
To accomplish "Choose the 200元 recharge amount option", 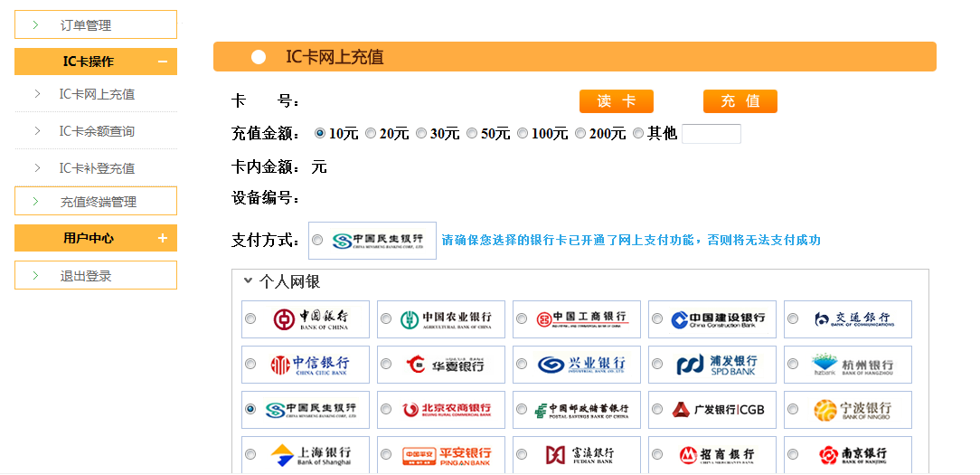I will (580, 134).
